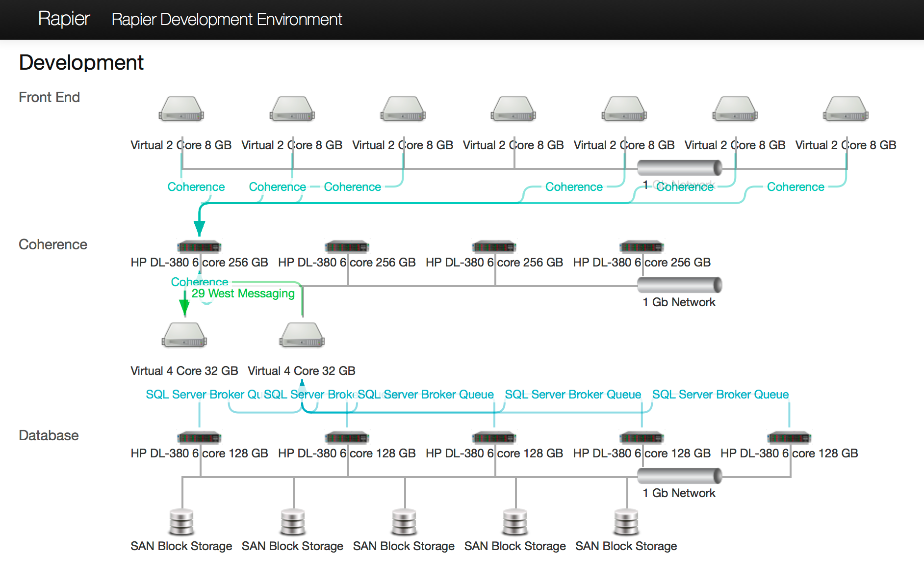Click the rightmost Coherence link label in Front End
The height and width of the screenshot is (584, 924).
(795, 187)
